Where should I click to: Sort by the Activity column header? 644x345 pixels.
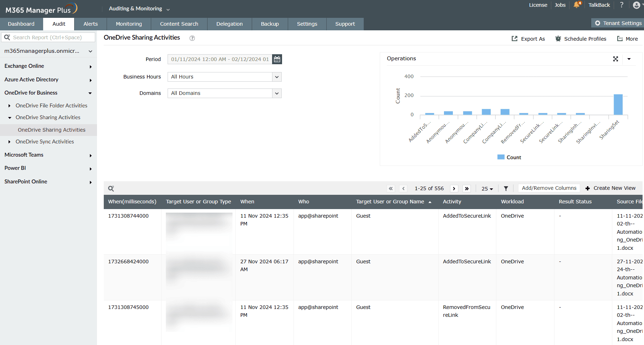pyautogui.click(x=452, y=202)
